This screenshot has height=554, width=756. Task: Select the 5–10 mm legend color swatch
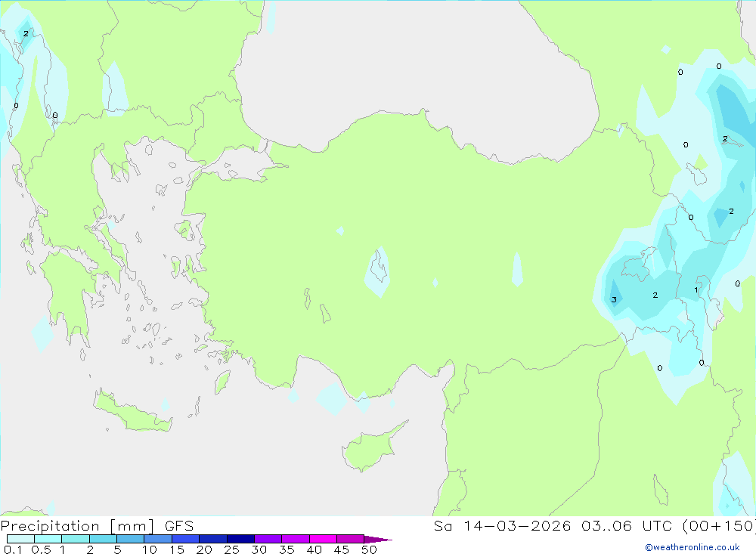pos(131,539)
